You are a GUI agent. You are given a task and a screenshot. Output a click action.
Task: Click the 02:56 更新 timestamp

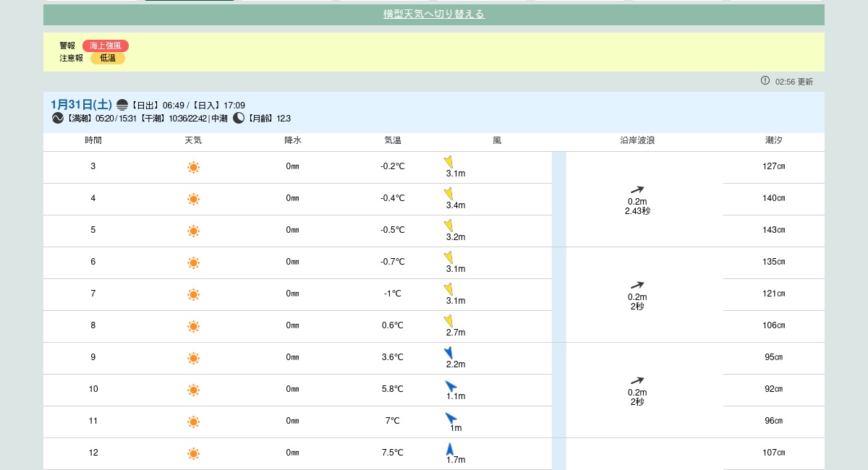coord(793,82)
